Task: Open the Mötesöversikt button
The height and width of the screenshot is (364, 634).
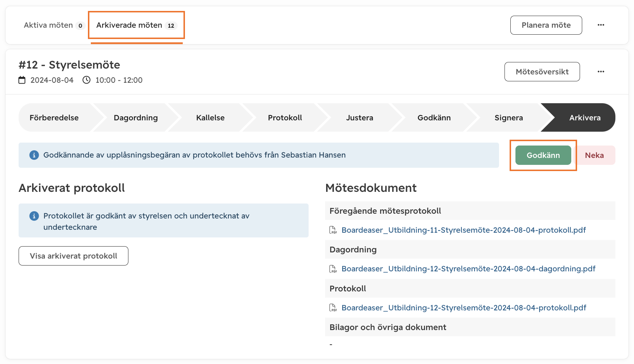Action: point(542,72)
